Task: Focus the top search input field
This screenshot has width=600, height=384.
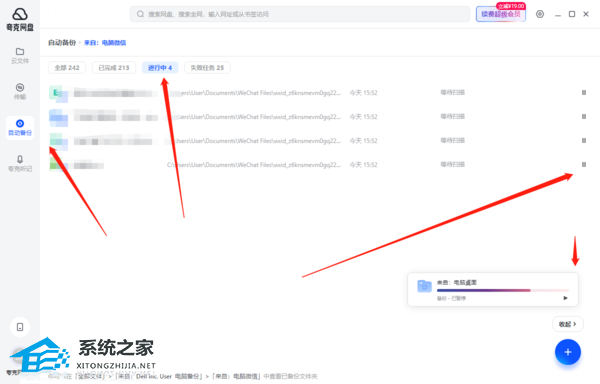Action: tap(300, 14)
